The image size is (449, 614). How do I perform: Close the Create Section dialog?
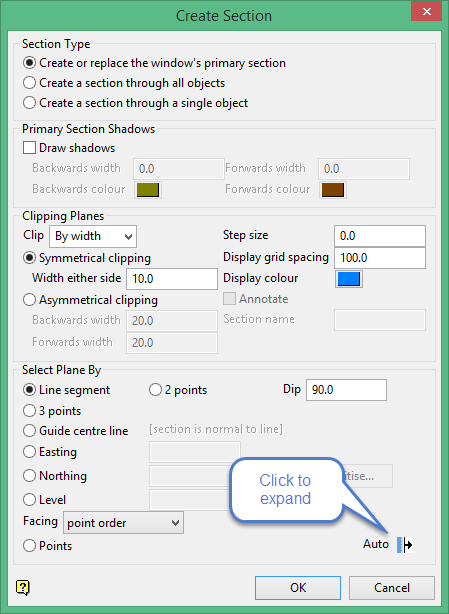pyautogui.click(x=426, y=11)
